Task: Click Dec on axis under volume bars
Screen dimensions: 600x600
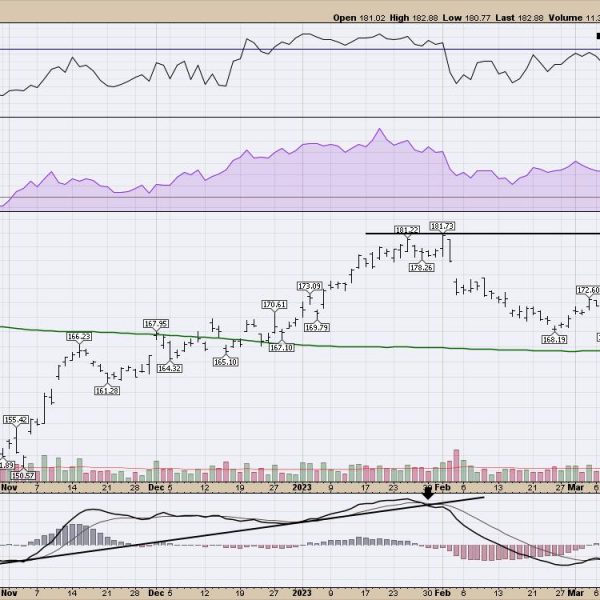Action: [156, 488]
